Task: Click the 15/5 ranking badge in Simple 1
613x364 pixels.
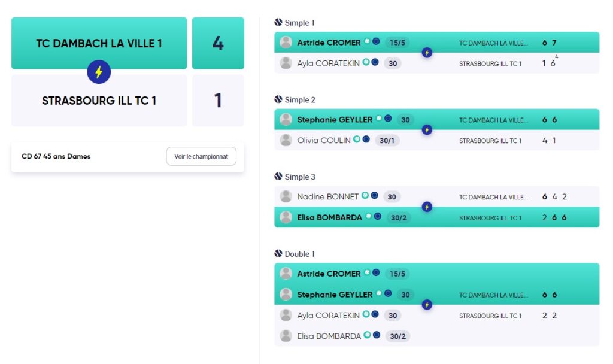Action: [397, 43]
